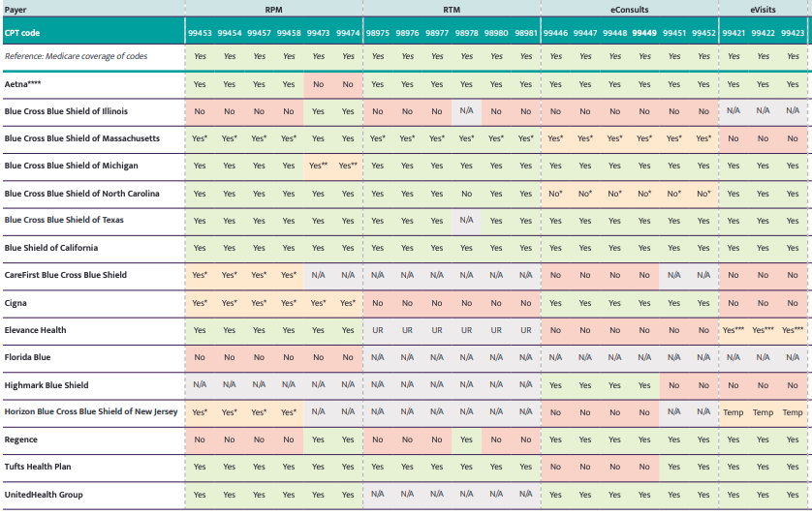Click Blue Shield of California payer name
This screenshot has height=515, width=812.
pyautogui.click(x=60, y=248)
